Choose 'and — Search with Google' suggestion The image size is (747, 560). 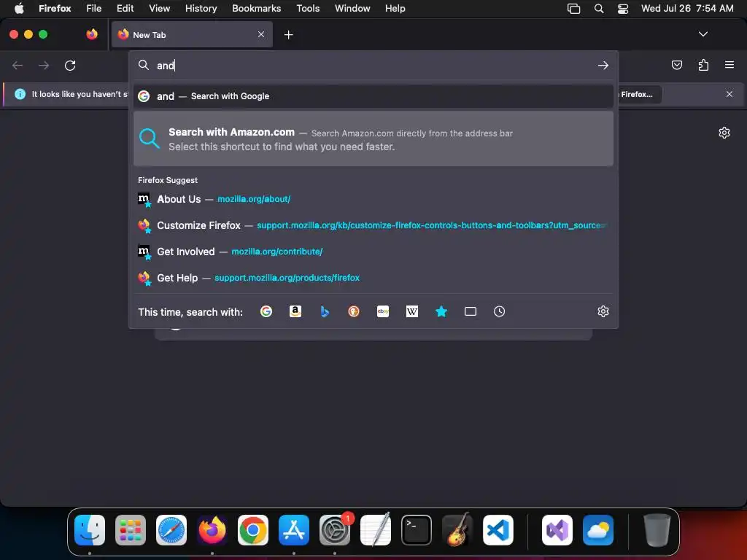pos(373,96)
